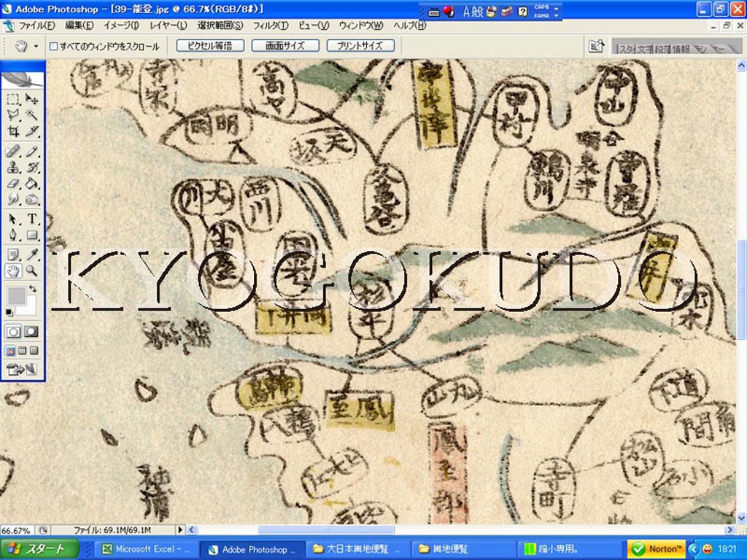
Task: Reset to default black and white colors
Action: [x=9, y=312]
